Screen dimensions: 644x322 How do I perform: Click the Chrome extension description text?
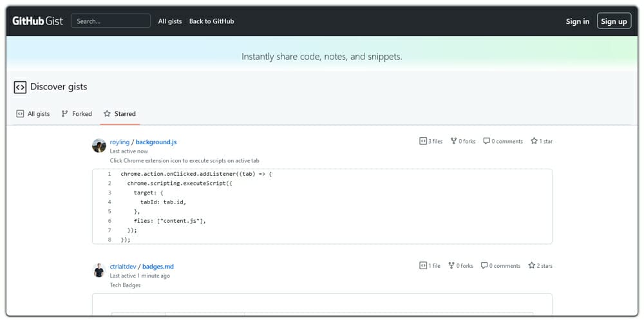point(184,160)
